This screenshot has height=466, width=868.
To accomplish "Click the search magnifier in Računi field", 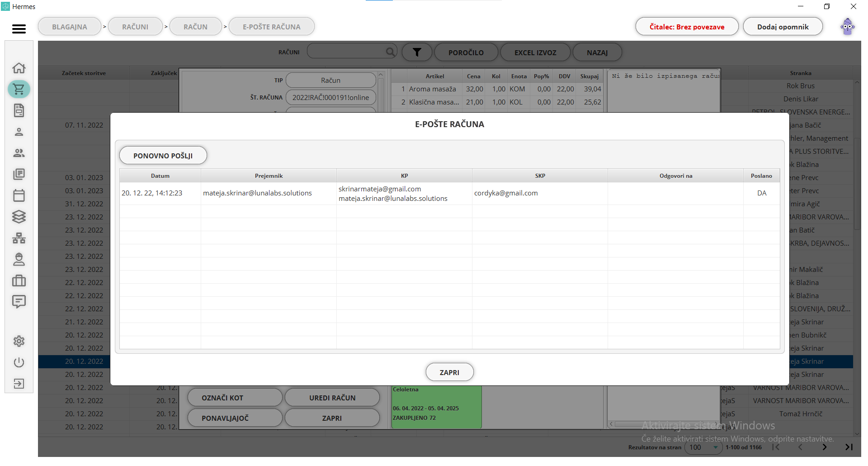I will (390, 52).
